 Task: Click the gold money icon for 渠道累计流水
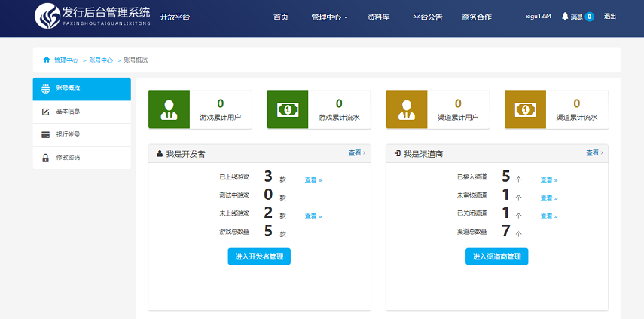click(x=525, y=109)
